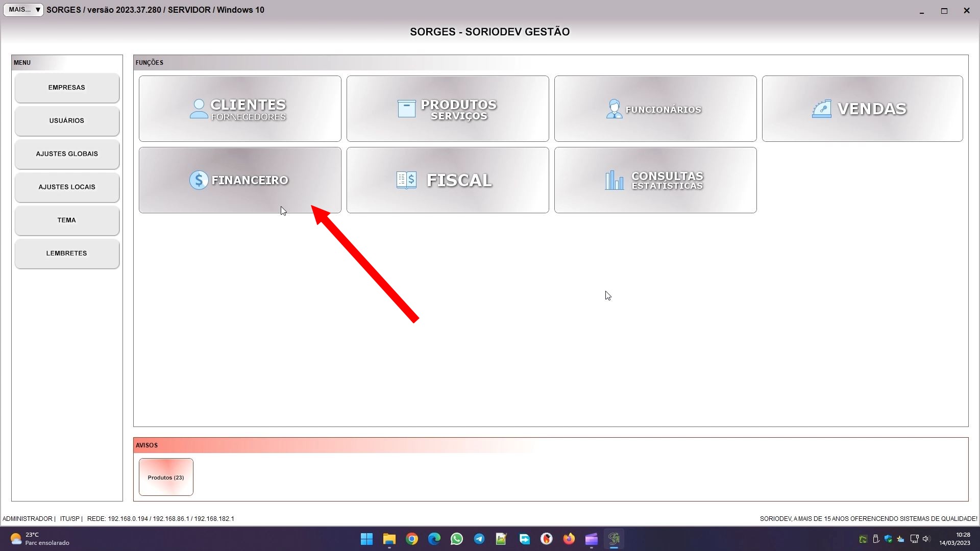Open the Fiscal module tile

[x=447, y=180]
